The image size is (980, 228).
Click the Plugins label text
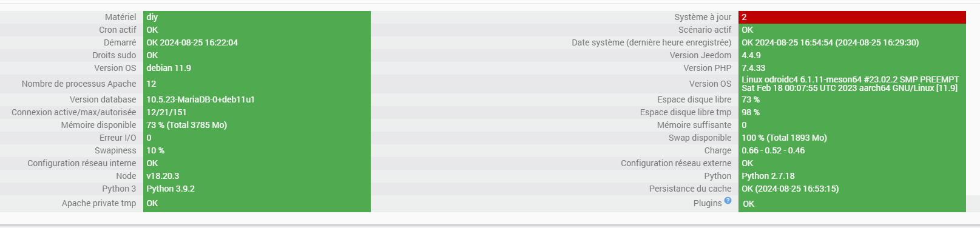click(708, 203)
